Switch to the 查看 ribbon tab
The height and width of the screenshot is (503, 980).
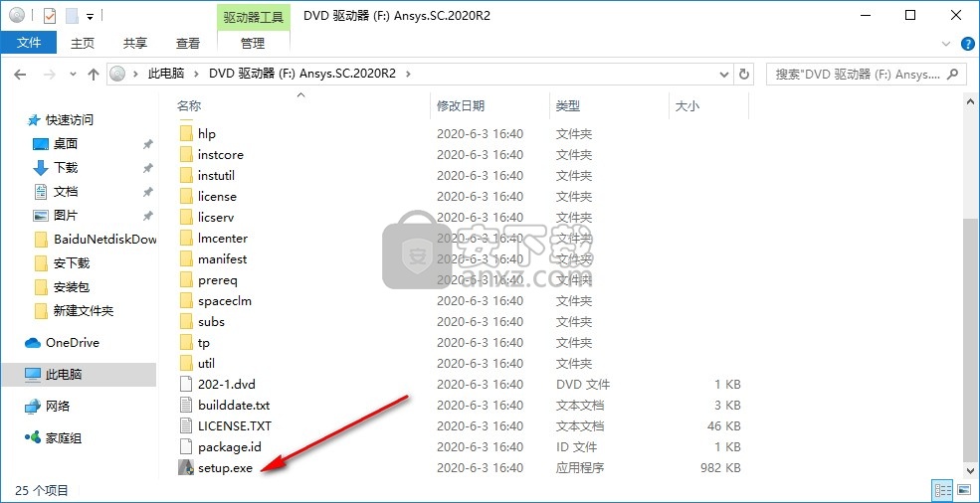coord(187,43)
